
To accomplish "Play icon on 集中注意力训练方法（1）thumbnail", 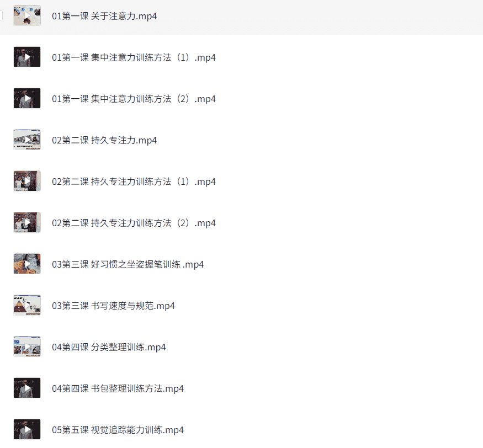I will (27, 57).
